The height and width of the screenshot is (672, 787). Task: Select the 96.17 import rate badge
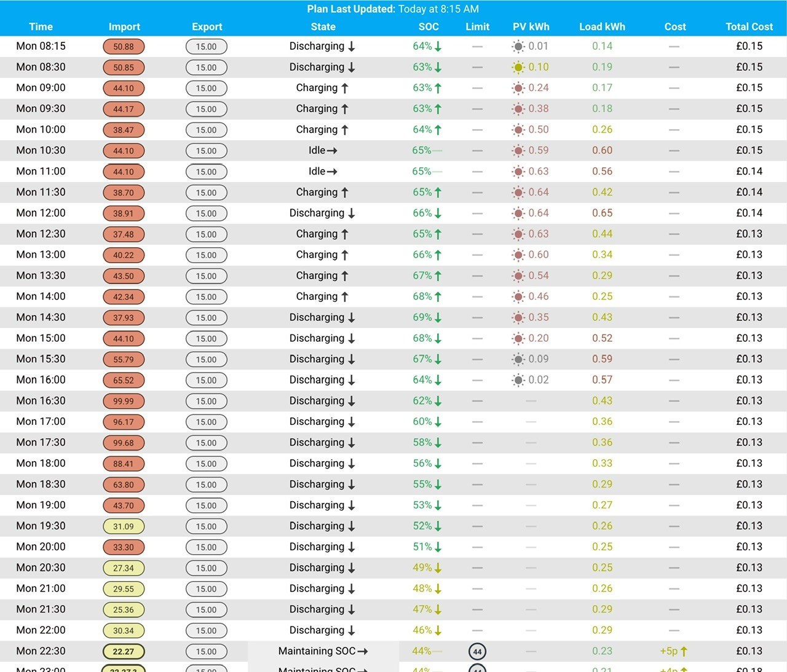[x=124, y=422]
